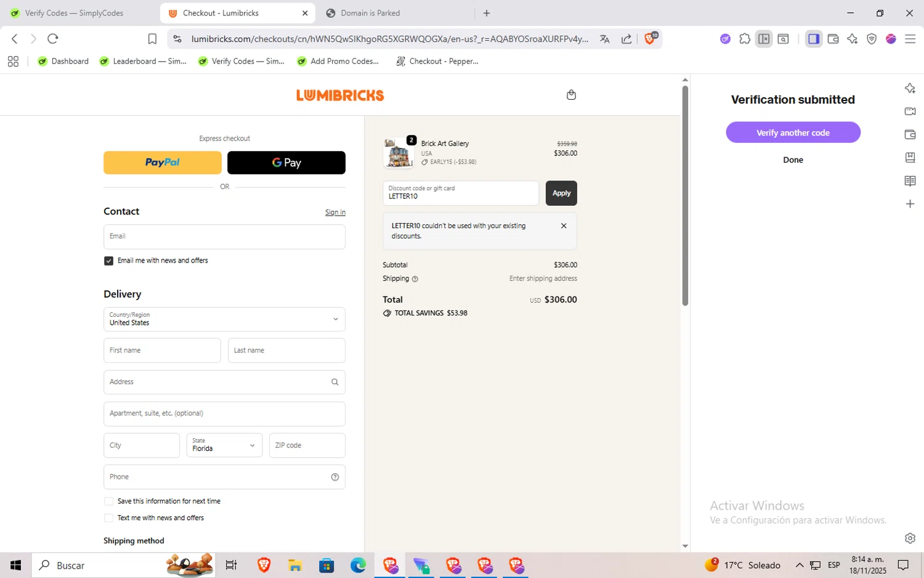Dismiss the LETTER10 discount error message
This screenshot has width=924, height=578.
click(x=564, y=226)
